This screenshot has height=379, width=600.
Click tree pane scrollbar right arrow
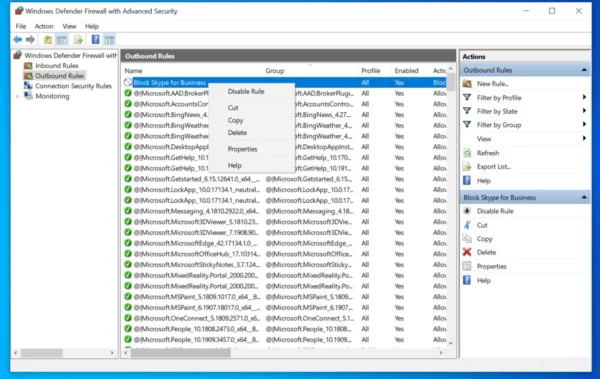(x=112, y=353)
